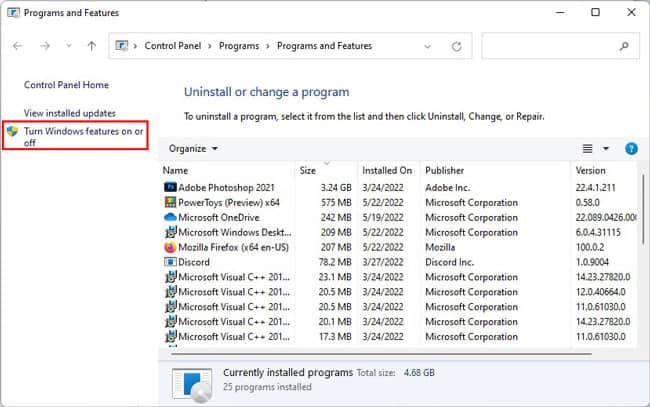Open the Help question mark button
This screenshot has width=650, height=407.
pos(631,148)
